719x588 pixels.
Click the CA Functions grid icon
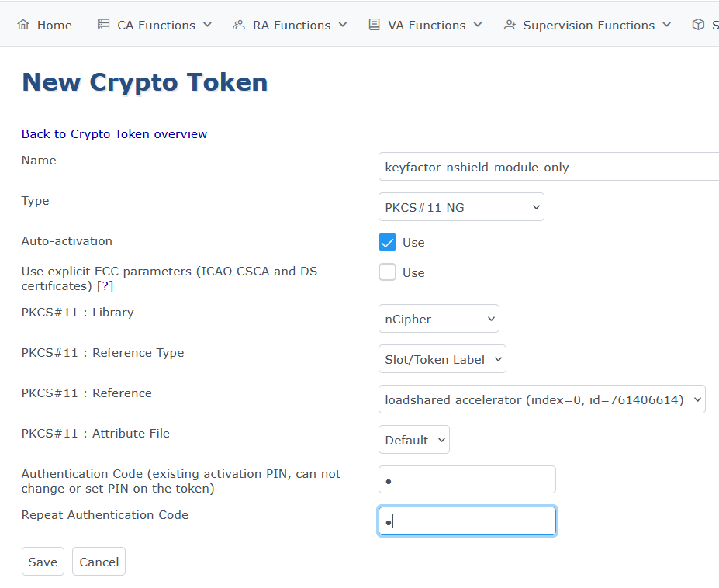click(x=102, y=24)
